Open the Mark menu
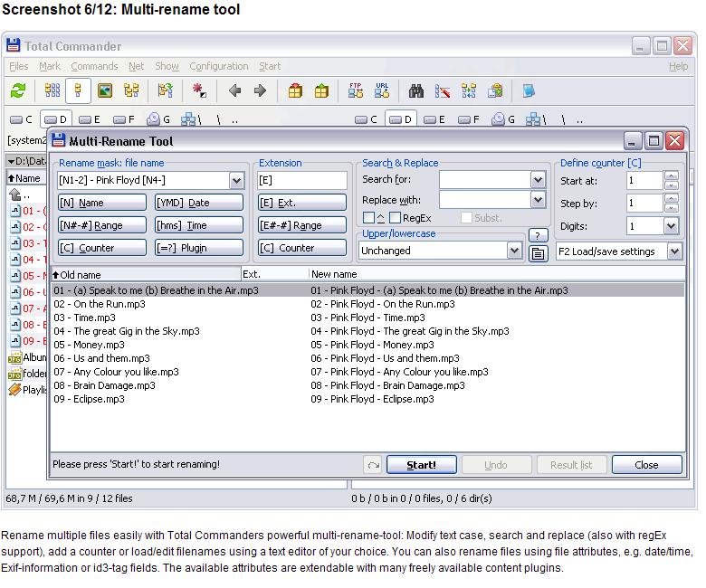 point(50,66)
